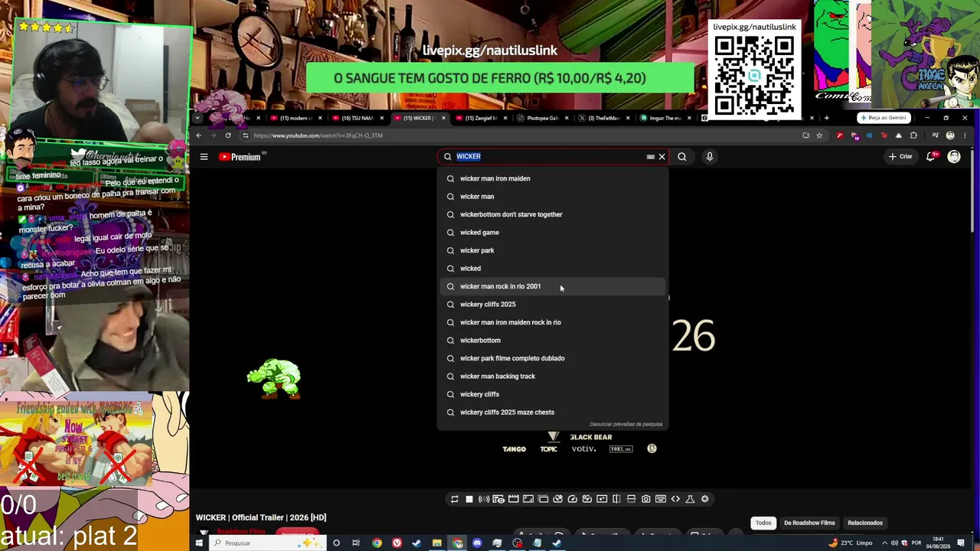Image resolution: width=980 pixels, height=551 pixels.
Task: Select the plain 'wicked' suggestion
Action: coord(552,269)
